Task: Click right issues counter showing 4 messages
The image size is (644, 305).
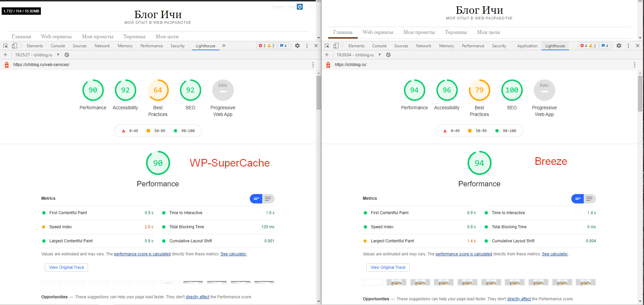Action: coord(605,46)
